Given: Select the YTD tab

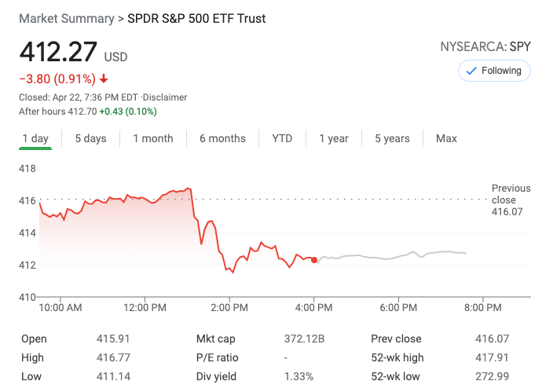Looking at the screenshot, I should point(282,138).
